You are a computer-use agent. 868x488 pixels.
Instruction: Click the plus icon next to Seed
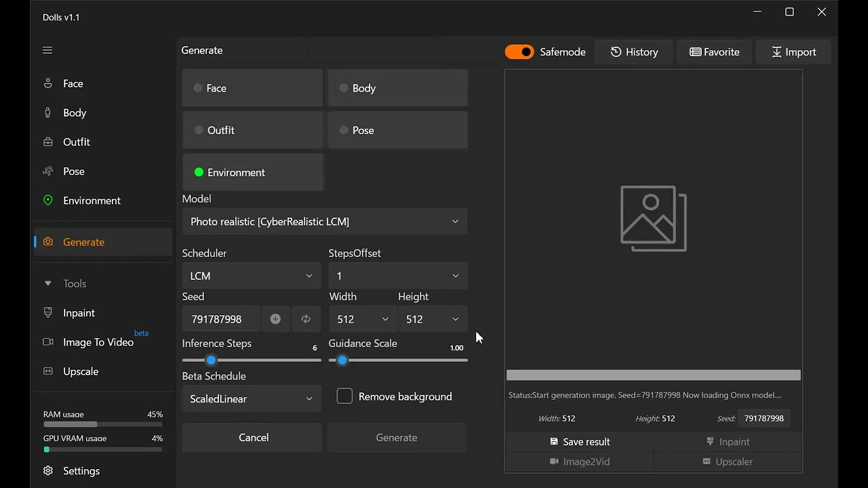click(x=275, y=319)
